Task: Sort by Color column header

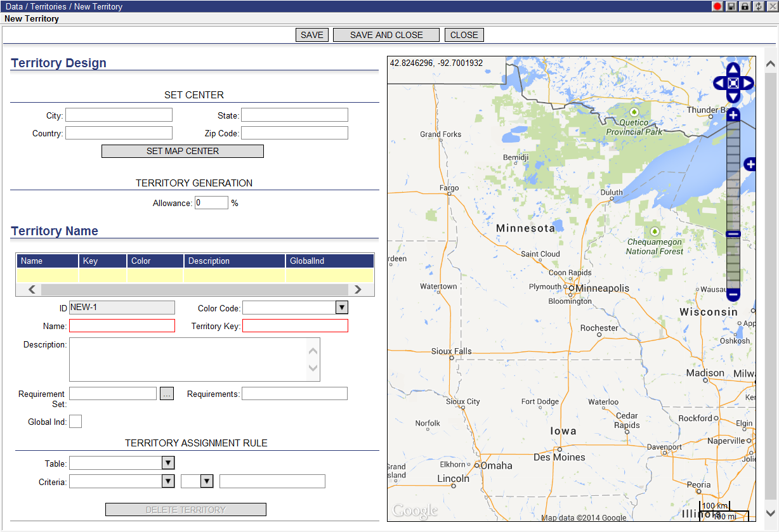Action: click(155, 261)
